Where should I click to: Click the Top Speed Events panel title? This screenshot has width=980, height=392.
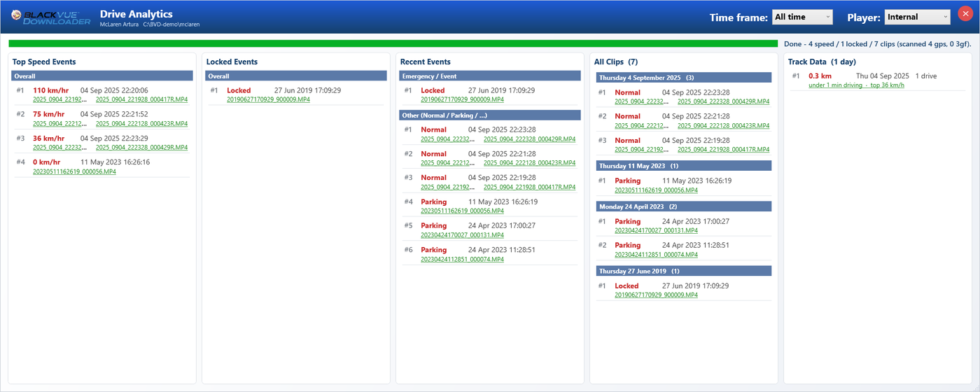pyautogui.click(x=44, y=62)
